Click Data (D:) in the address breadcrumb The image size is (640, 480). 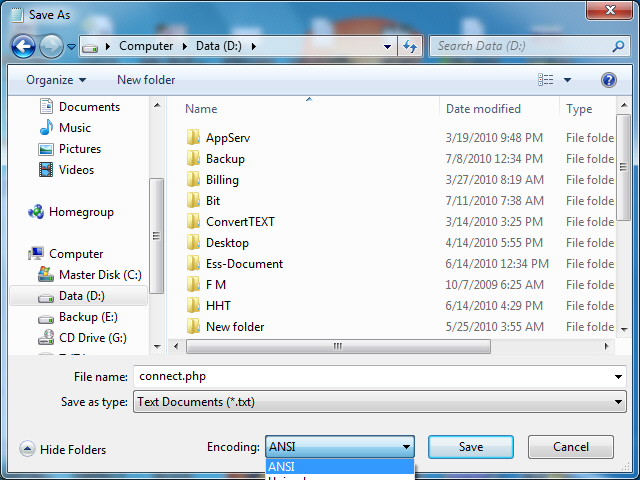click(x=219, y=46)
